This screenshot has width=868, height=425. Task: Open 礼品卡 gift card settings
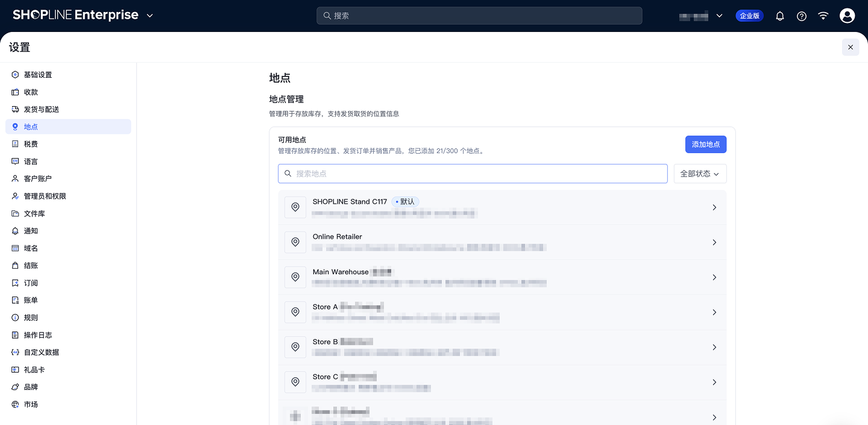click(68, 370)
